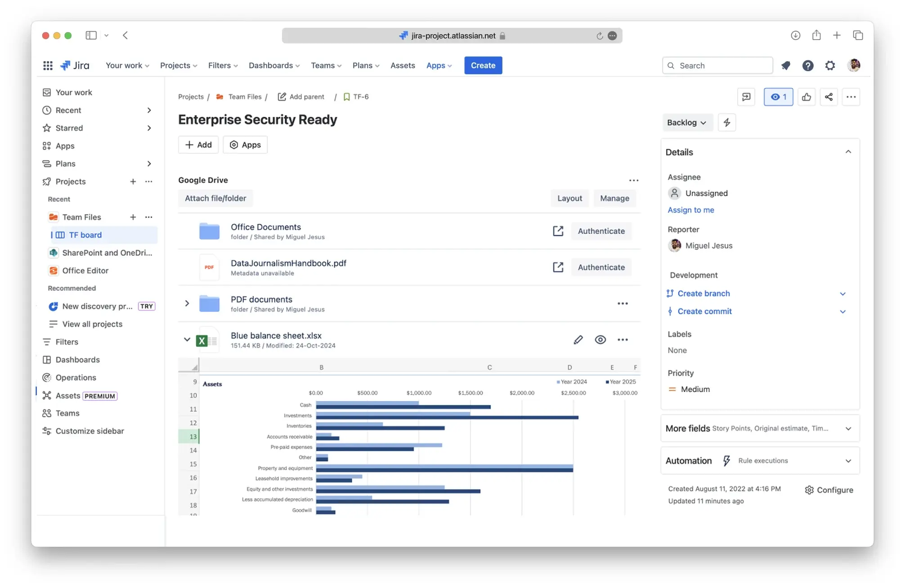Click the Layout button
This screenshot has height=588, width=905.
click(569, 198)
